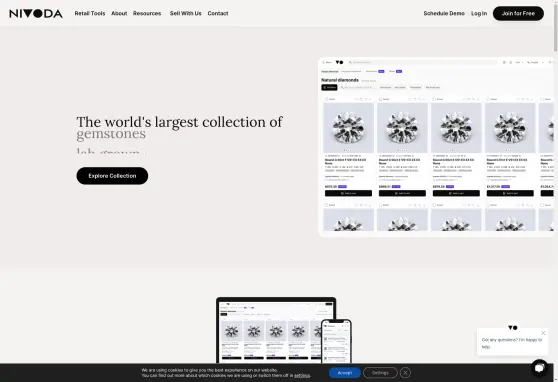Click the Nivoda logo in header

coord(36,14)
